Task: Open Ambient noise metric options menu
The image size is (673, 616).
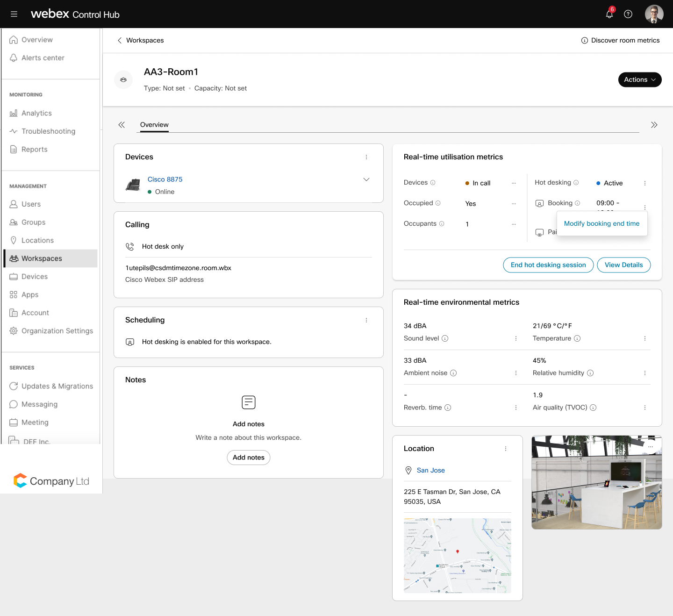Action: coord(516,373)
